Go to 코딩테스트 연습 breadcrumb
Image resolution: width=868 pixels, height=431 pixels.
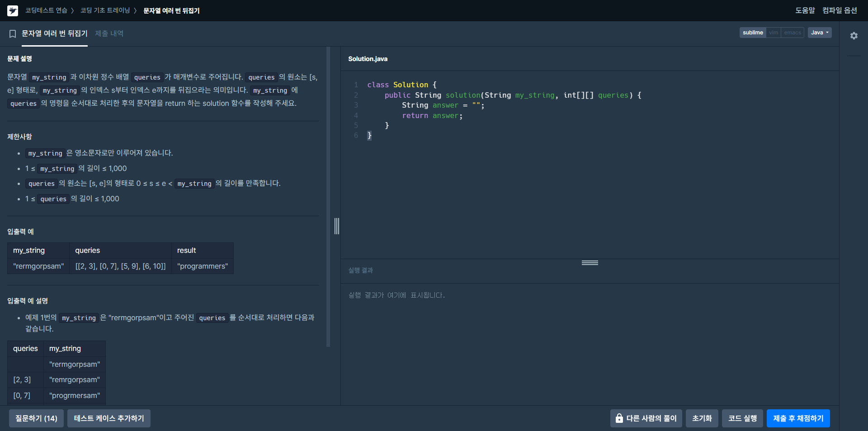(46, 10)
